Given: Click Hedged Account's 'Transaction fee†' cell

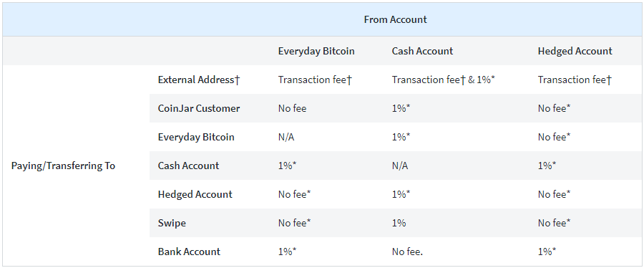Looking at the screenshot, I should [x=575, y=80].
